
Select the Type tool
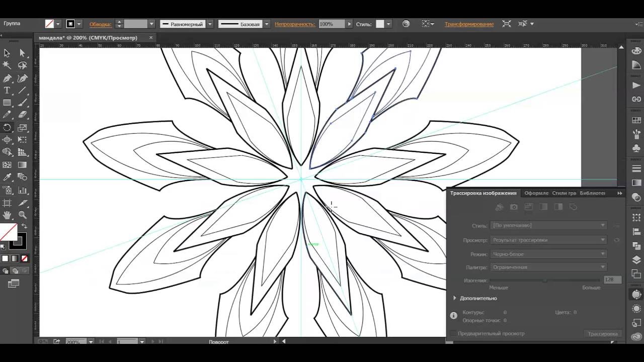pyautogui.click(x=7, y=90)
